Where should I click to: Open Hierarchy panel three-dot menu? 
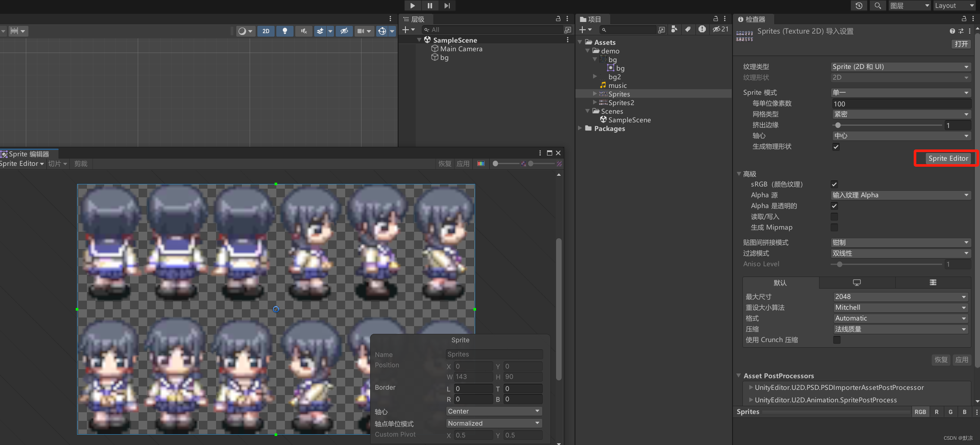pyautogui.click(x=567, y=19)
